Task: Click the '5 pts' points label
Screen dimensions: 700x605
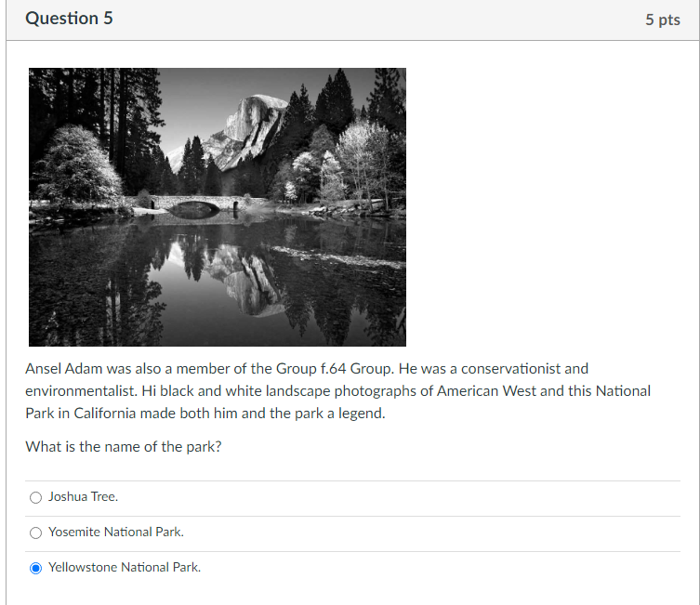Action: 663,20
